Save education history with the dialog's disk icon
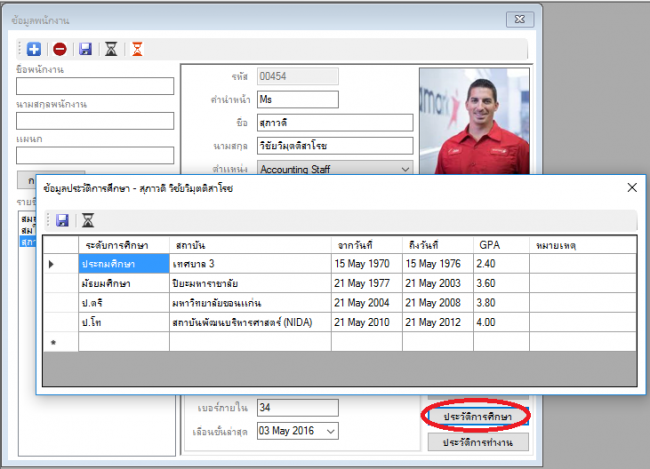This screenshot has height=469, width=650. click(x=62, y=220)
